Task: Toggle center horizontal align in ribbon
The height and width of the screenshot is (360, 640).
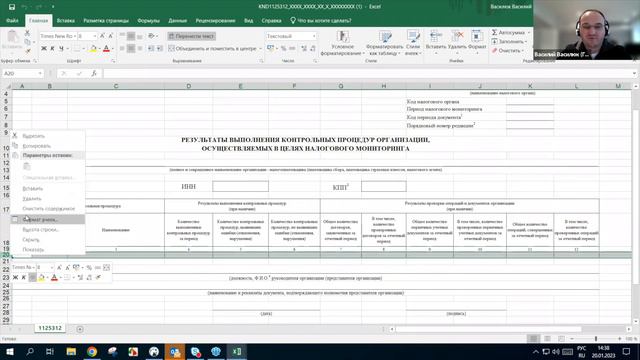Action: pos(131,49)
